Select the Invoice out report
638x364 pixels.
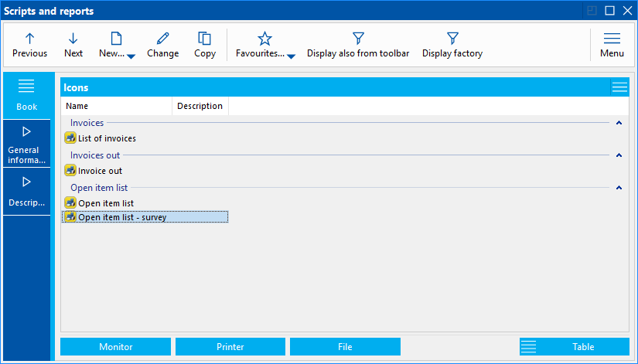coord(100,172)
